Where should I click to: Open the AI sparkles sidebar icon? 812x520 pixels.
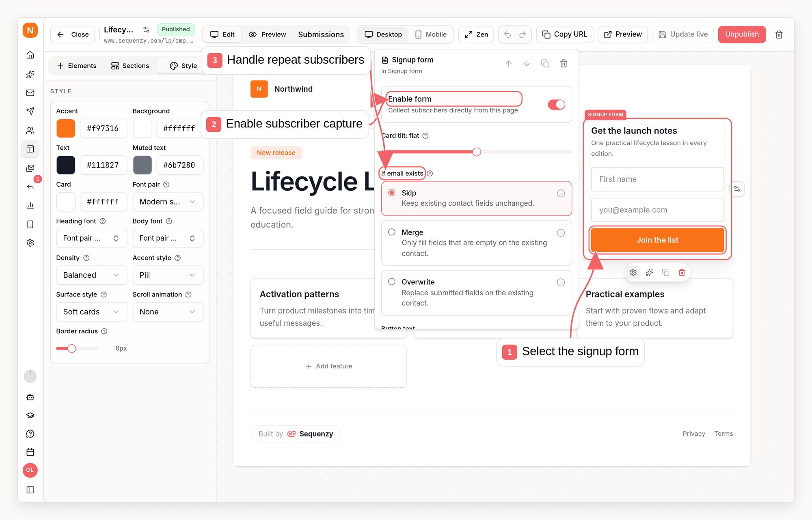click(x=30, y=74)
